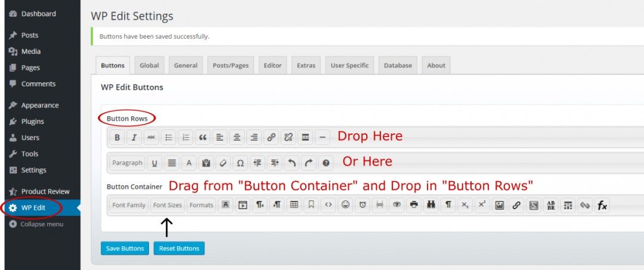Open the WP Edit sidebar menu item

coord(43,207)
